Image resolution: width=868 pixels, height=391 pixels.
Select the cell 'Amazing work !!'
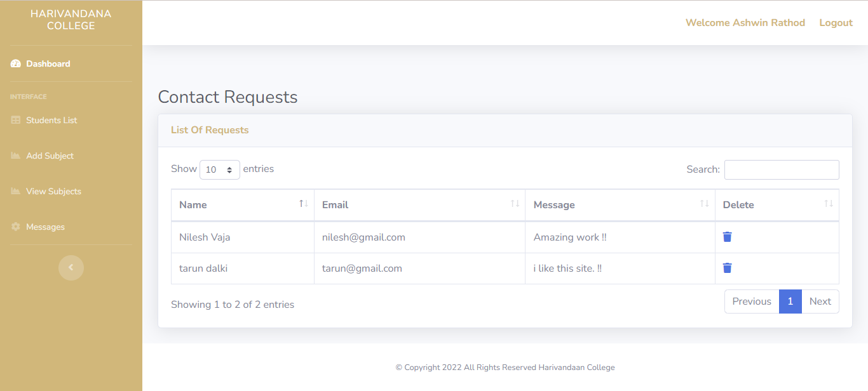[620, 237]
